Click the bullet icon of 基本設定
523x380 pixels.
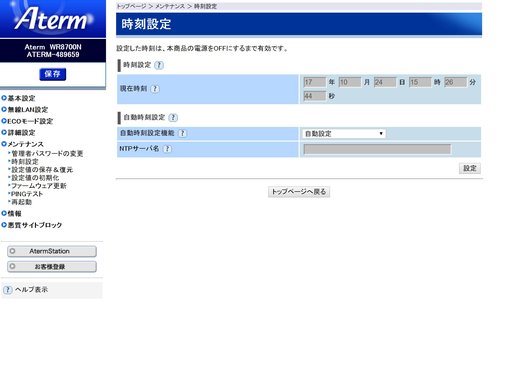coord(4,98)
